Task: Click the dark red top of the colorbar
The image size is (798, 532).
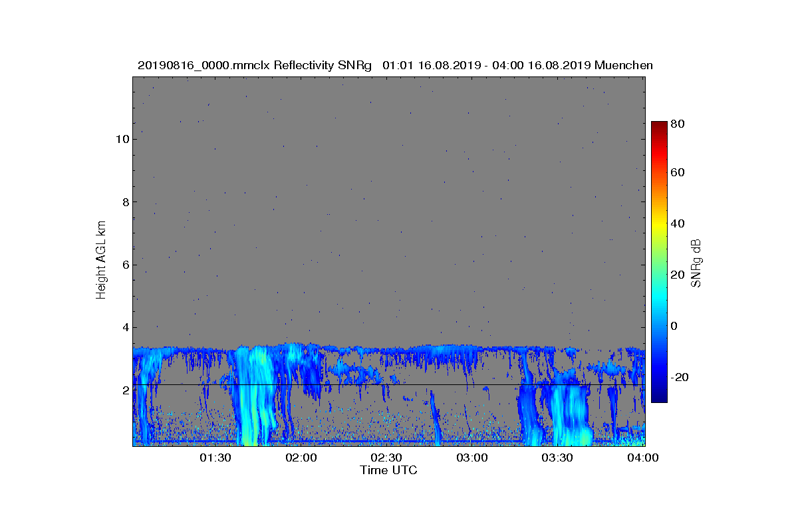Action: (x=659, y=126)
